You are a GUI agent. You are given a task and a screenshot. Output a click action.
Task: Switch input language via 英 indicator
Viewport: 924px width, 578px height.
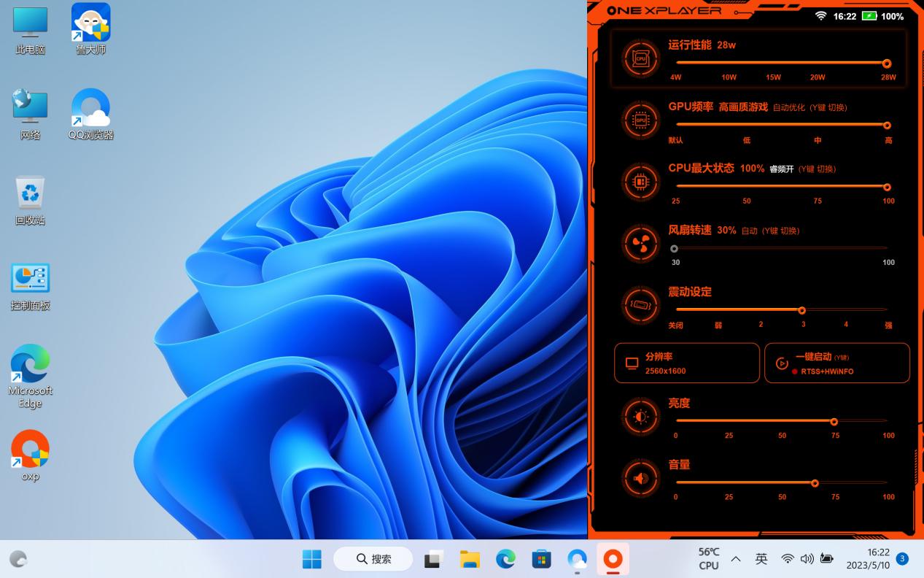(x=761, y=559)
